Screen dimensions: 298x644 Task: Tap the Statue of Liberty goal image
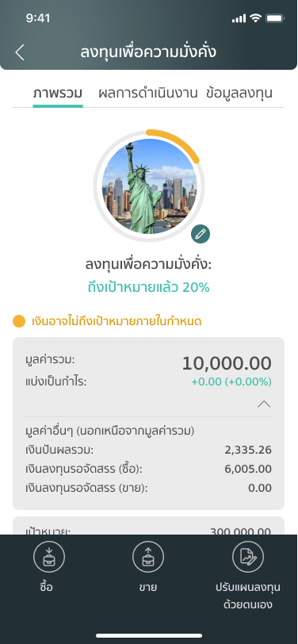[150, 186]
